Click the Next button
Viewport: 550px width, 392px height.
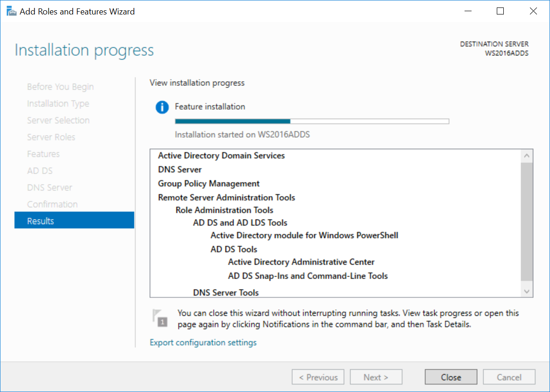[376, 377]
